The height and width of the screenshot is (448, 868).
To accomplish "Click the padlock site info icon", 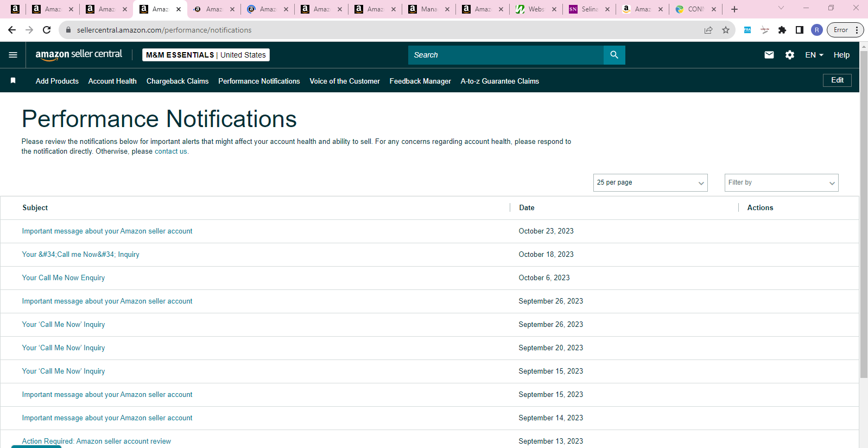I will click(68, 30).
